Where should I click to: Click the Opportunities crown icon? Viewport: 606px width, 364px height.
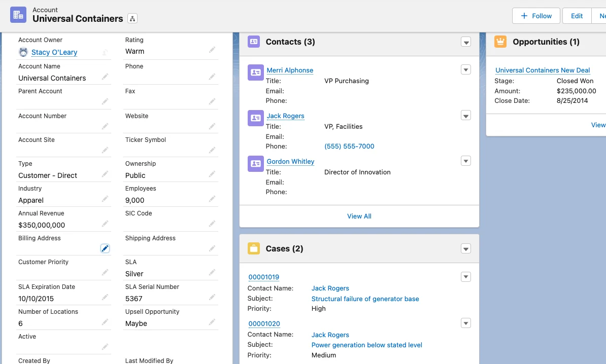[x=500, y=42]
